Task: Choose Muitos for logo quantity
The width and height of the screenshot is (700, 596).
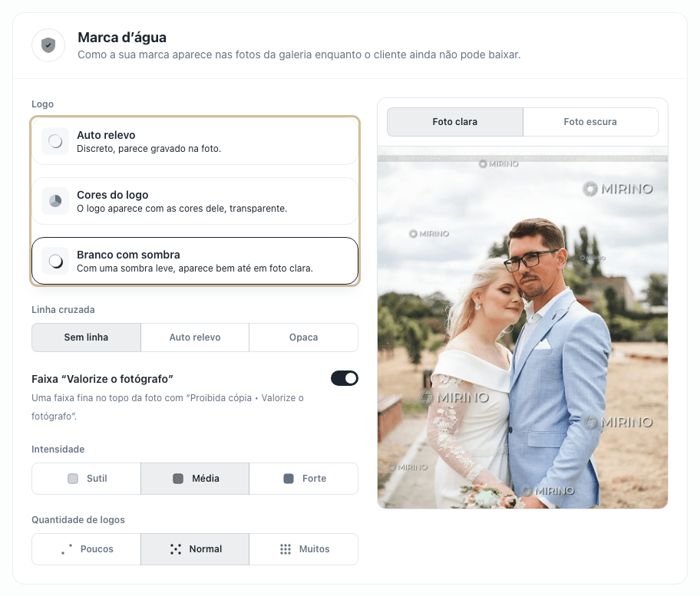Action: coord(304,549)
